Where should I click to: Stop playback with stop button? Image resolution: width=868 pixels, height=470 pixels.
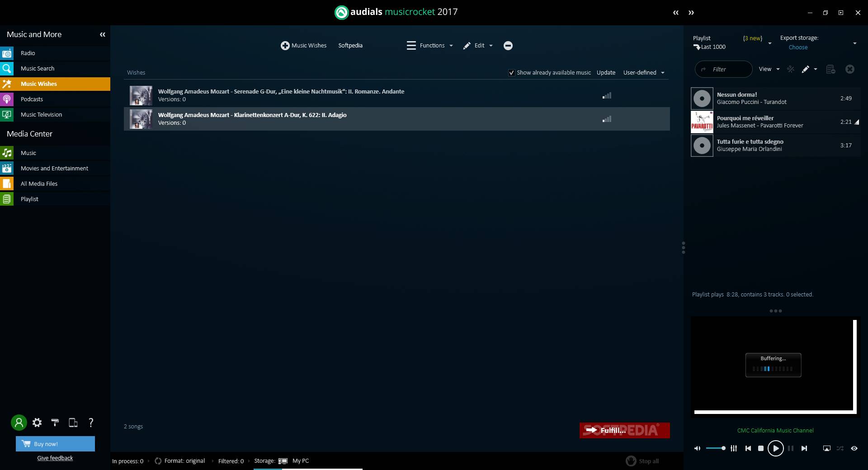761,448
